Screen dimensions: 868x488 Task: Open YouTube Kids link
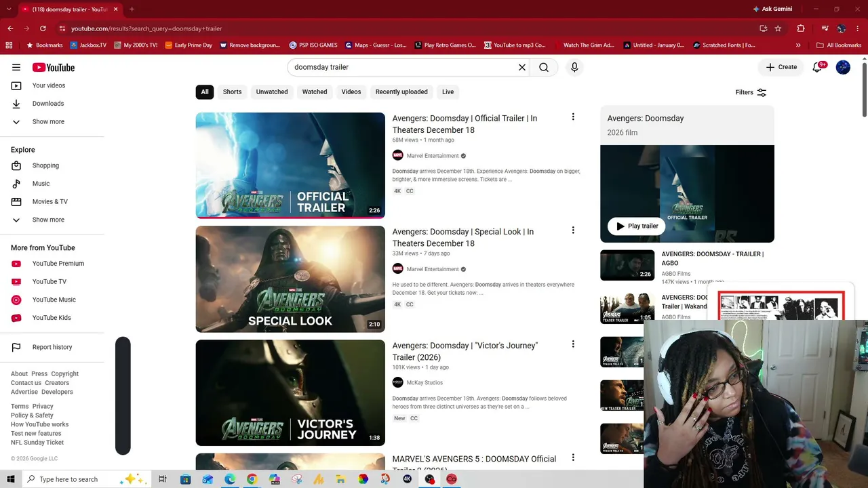pyautogui.click(x=52, y=318)
